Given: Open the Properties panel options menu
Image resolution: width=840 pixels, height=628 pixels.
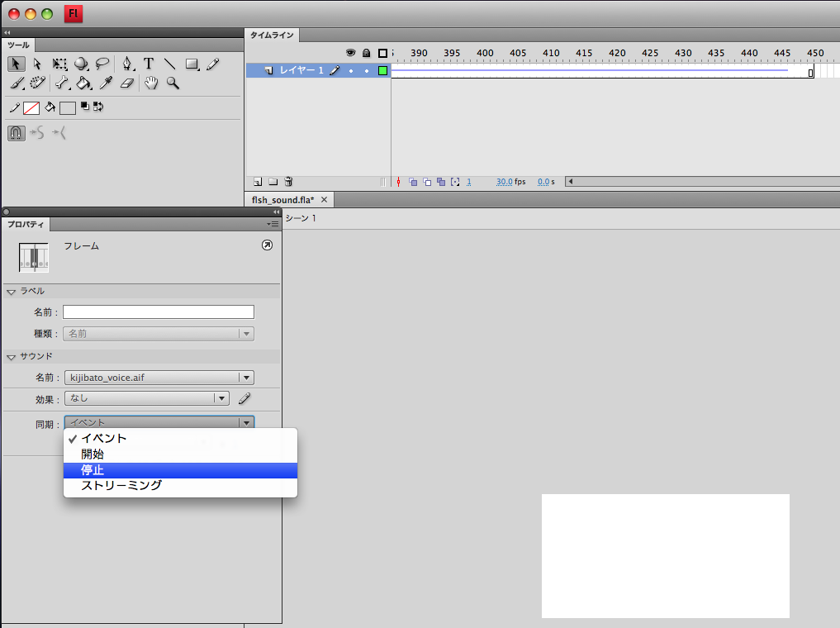Looking at the screenshot, I should (273, 224).
